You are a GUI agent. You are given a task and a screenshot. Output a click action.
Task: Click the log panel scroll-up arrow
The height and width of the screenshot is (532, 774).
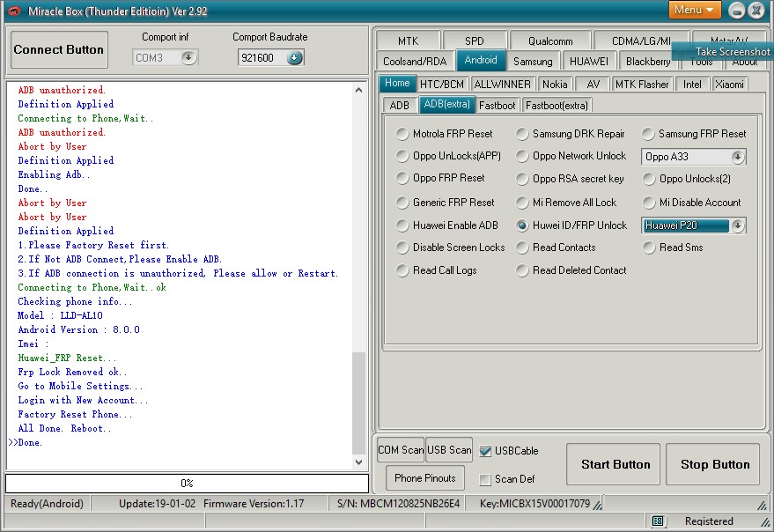[359, 91]
